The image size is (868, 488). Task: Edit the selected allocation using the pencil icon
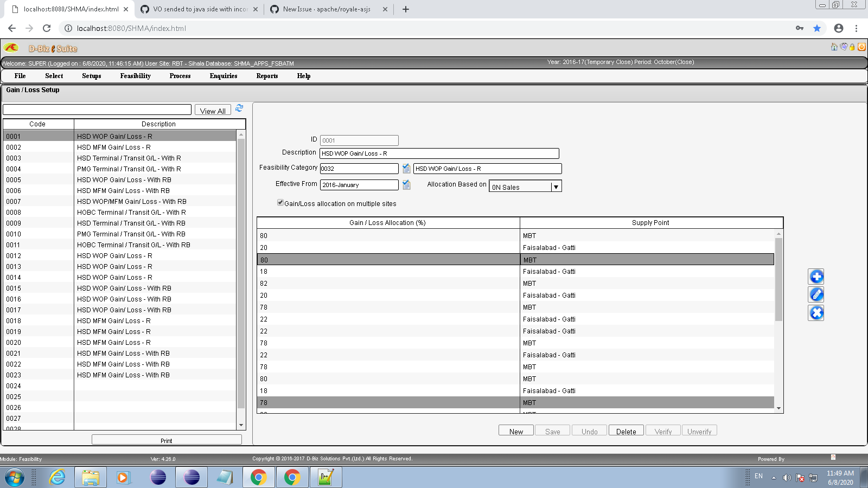click(x=816, y=294)
